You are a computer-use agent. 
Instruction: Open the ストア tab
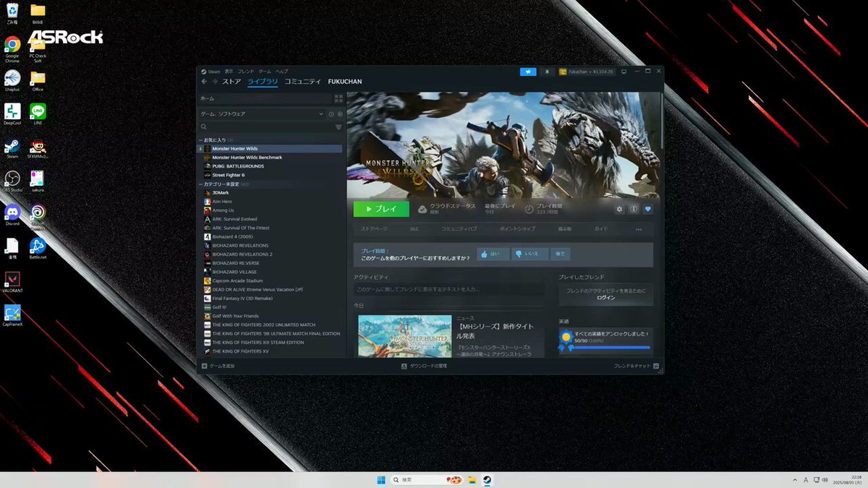coord(231,82)
